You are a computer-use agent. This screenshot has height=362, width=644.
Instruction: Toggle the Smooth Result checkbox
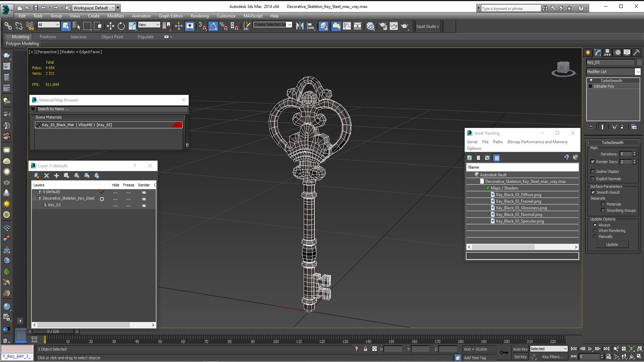pos(593,192)
